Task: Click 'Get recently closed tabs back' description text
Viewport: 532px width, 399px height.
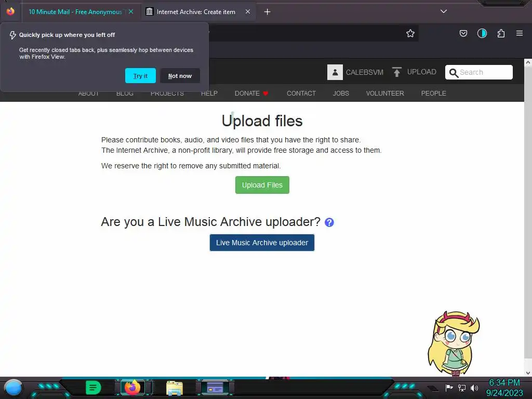Action: click(106, 54)
